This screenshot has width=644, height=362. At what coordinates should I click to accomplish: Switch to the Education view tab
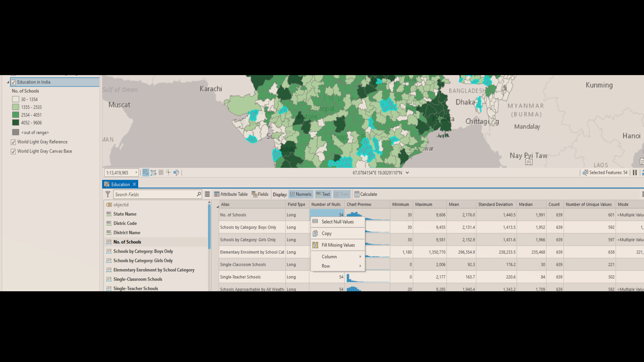pyautogui.click(x=120, y=184)
